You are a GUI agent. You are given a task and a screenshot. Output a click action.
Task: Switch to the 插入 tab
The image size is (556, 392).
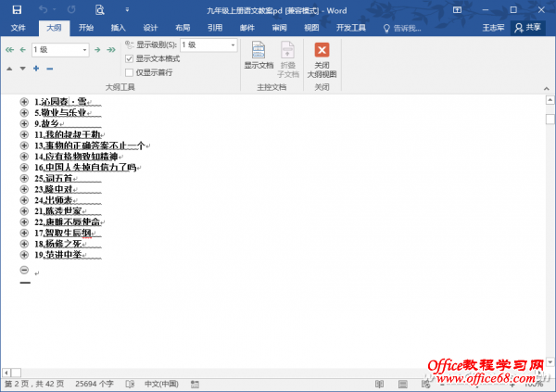click(119, 28)
